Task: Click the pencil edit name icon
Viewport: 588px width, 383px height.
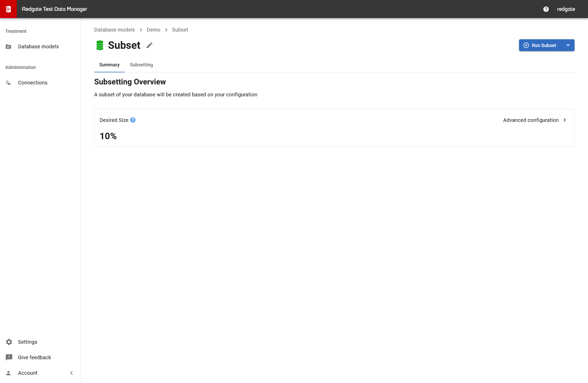Action: tap(149, 45)
